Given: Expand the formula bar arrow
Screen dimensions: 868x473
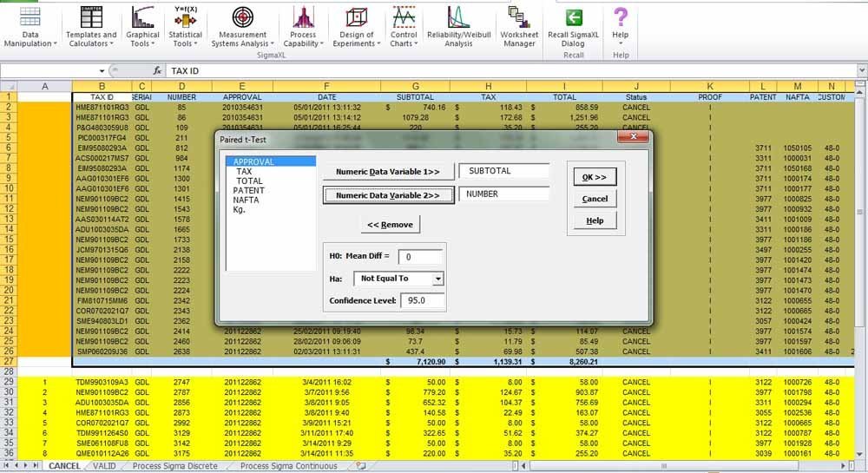Looking at the screenshot, I should tap(862, 71).
